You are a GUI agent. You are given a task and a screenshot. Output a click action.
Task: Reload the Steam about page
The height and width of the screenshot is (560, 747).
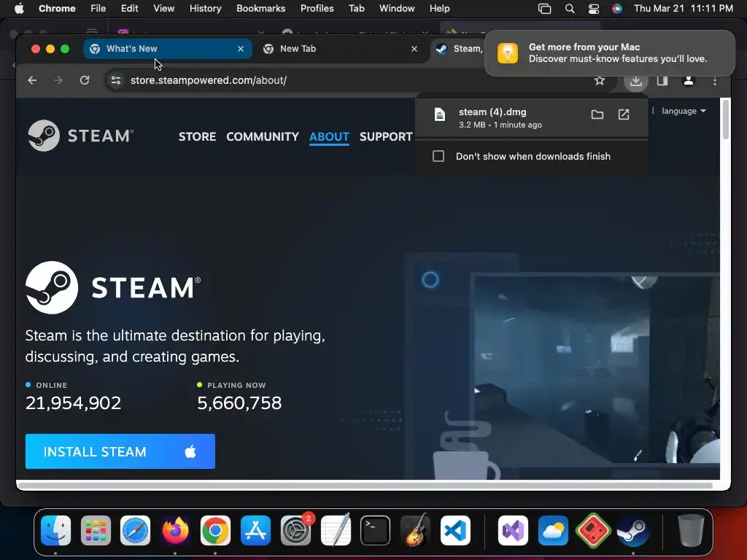click(85, 80)
